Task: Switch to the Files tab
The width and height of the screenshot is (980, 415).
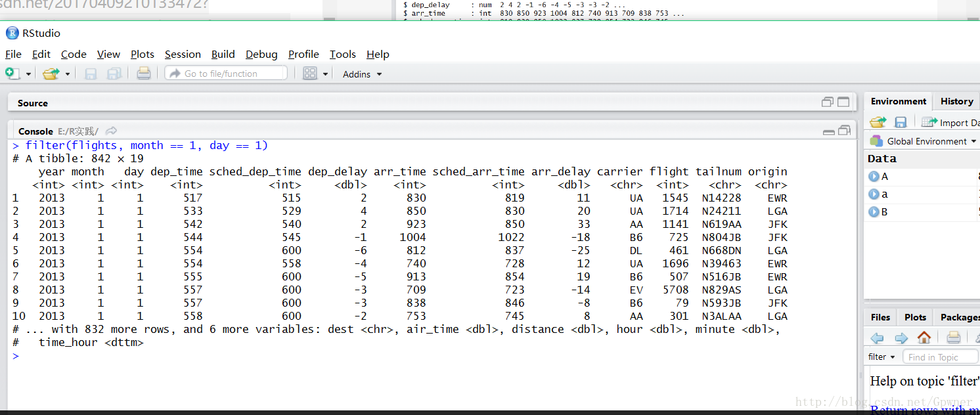Action: coord(880,317)
